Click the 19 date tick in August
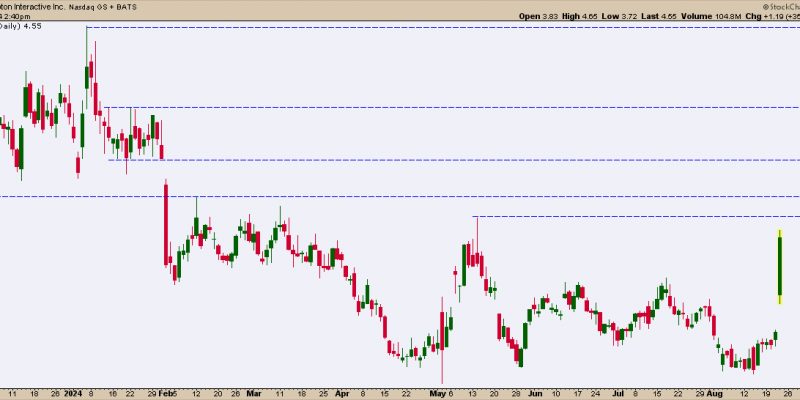This screenshot has height=400, width=800. pyautogui.click(x=767, y=394)
